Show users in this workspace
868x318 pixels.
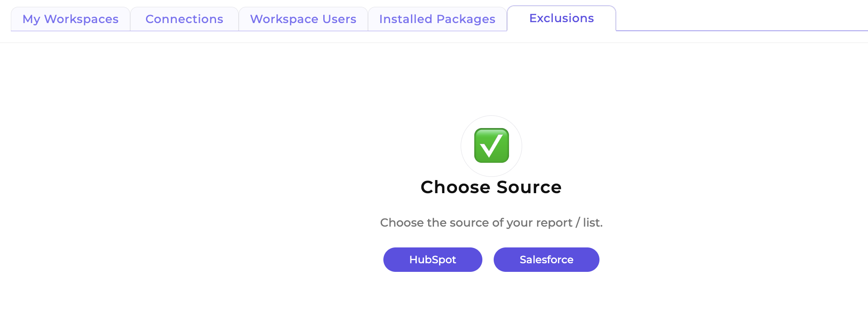[303, 19]
